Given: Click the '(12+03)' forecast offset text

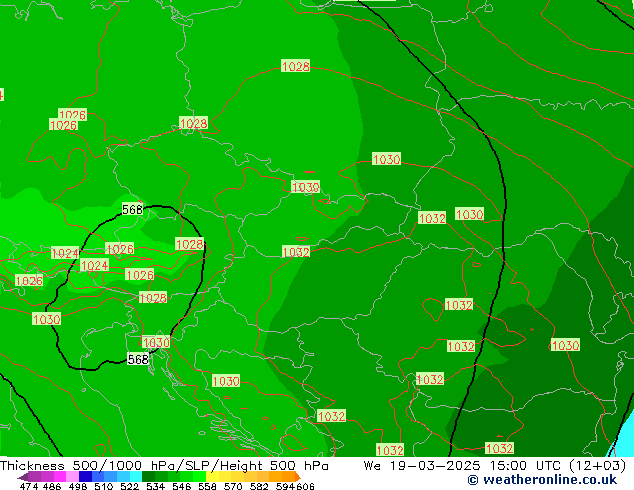Looking at the screenshot, I should point(598,466).
